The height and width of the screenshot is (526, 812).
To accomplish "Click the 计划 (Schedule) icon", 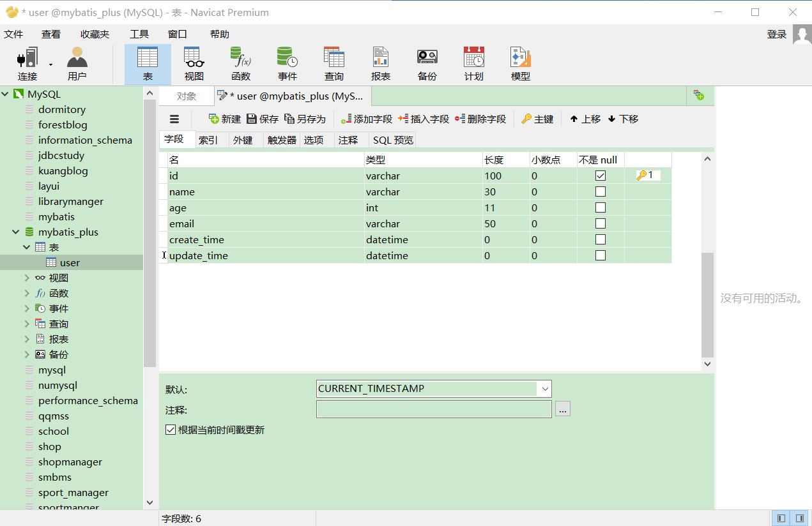I will coord(473,62).
